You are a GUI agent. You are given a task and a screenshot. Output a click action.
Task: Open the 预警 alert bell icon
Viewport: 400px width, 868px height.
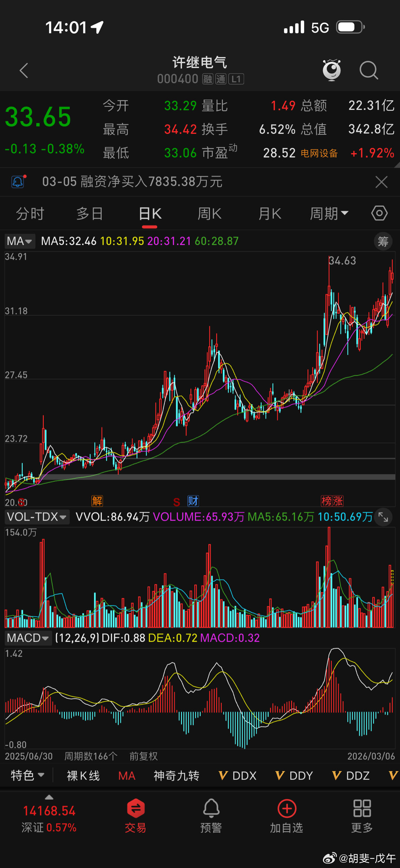(x=211, y=816)
